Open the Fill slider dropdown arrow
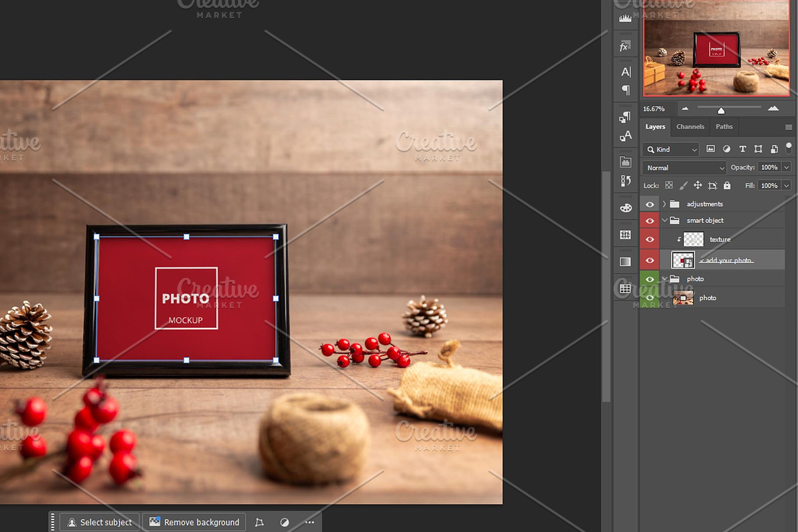The height and width of the screenshot is (532, 798). coord(787,186)
